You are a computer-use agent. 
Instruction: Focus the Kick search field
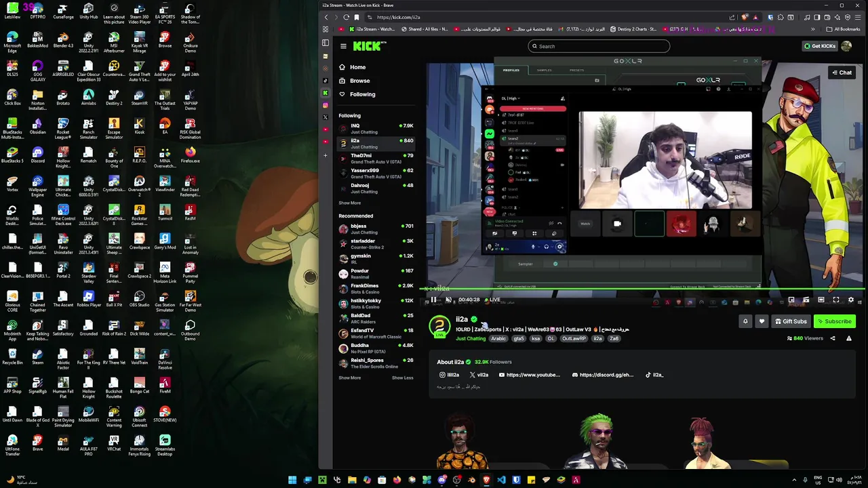point(599,46)
